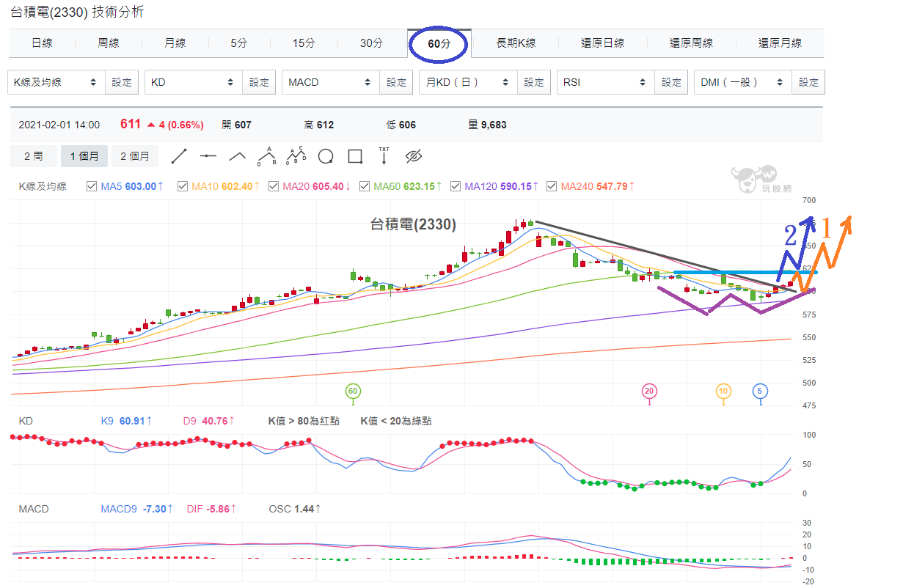Click 設定 next to DMI（一般）
The width and height of the screenshot is (914, 588).
[x=808, y=82]
